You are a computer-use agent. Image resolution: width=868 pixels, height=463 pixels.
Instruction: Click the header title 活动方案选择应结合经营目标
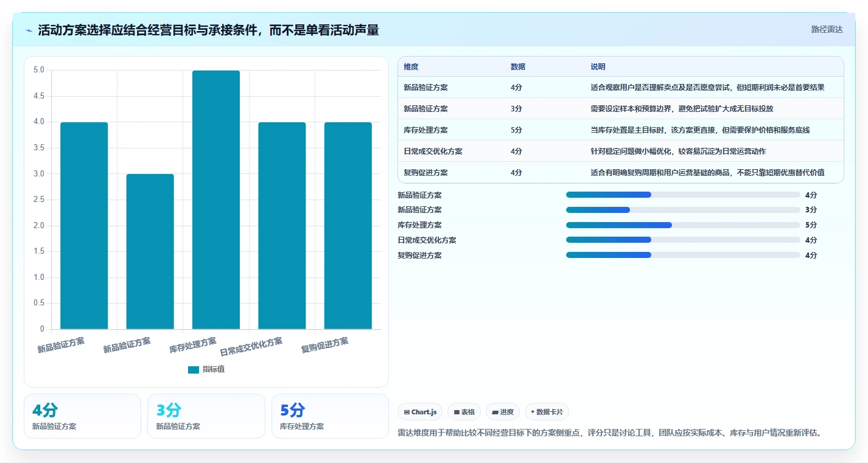[x=208, y=30]
